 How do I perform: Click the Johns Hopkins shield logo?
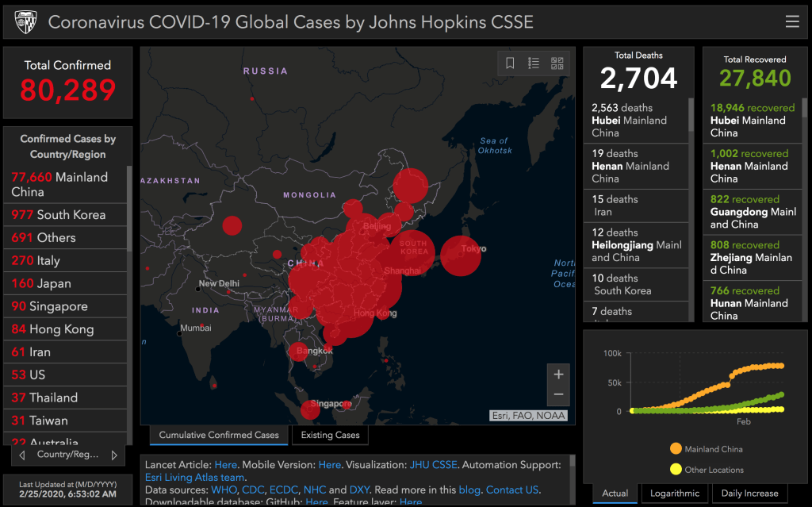[25, 22]
